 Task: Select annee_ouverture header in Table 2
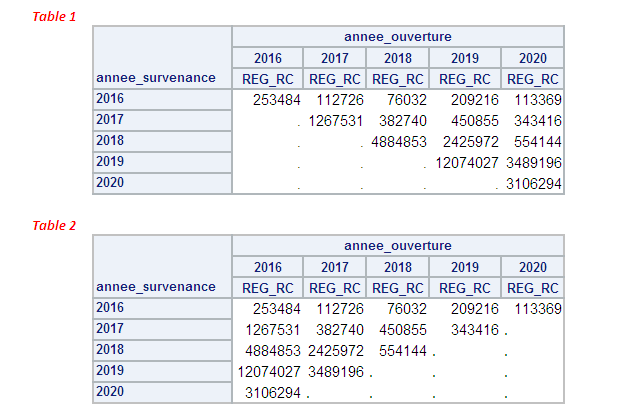[397, 245]
